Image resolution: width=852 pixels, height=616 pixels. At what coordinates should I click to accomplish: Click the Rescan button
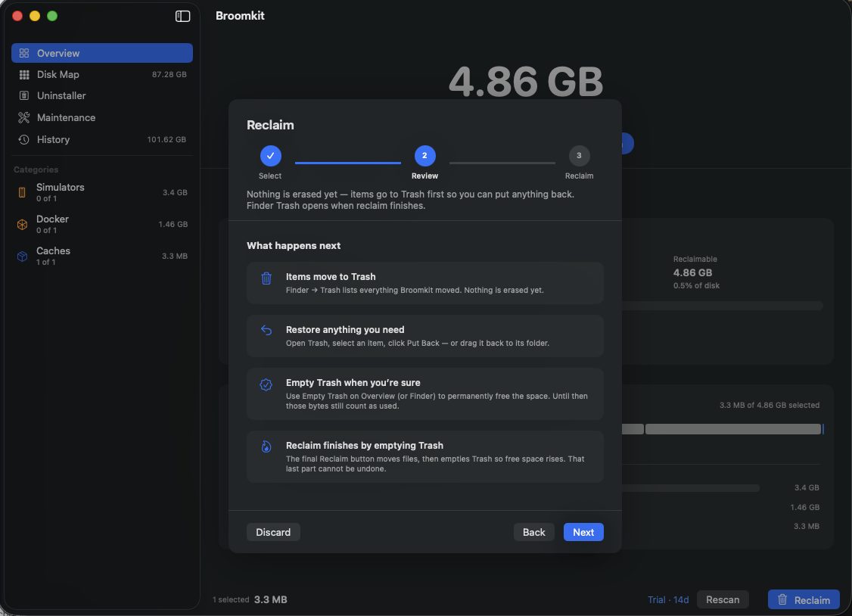click(x=723, y=599)
